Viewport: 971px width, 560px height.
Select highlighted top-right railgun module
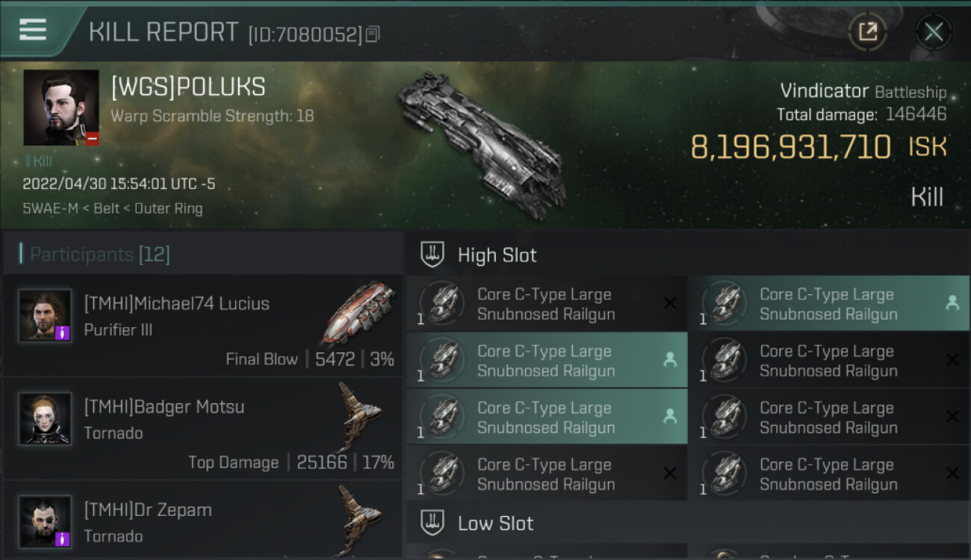[829, 304]
